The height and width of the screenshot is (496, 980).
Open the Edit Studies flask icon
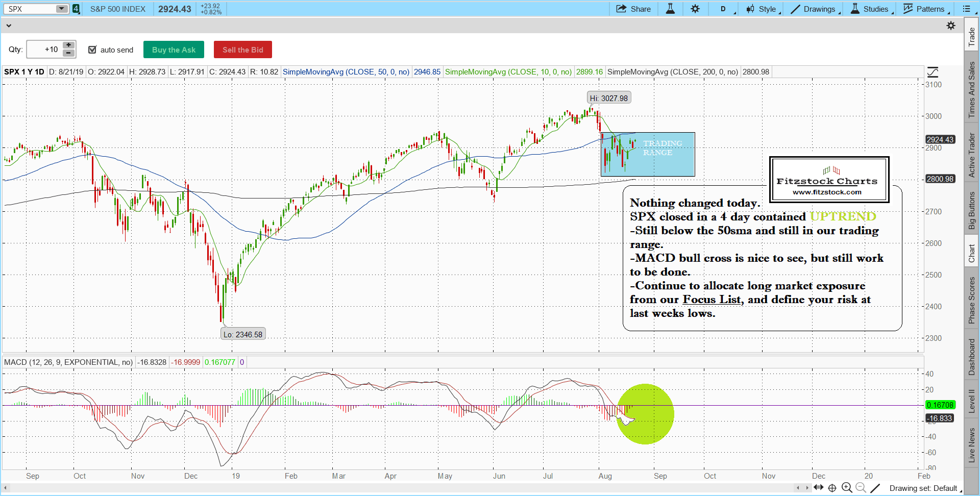click(670, 9)
